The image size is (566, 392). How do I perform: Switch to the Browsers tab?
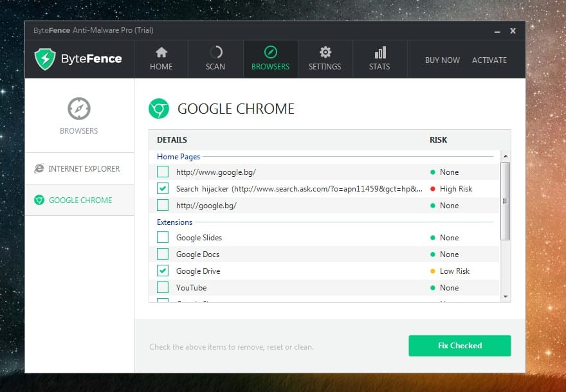pos(271,59)
